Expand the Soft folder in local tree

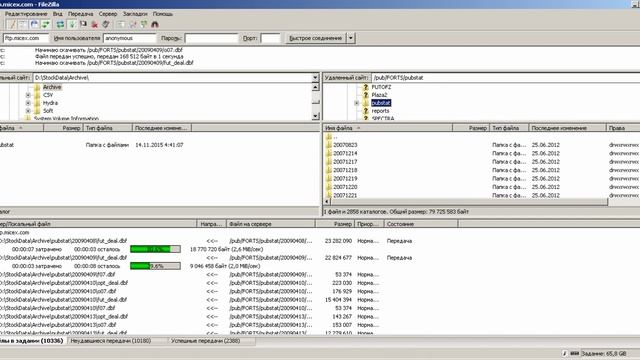click(28, 111)
